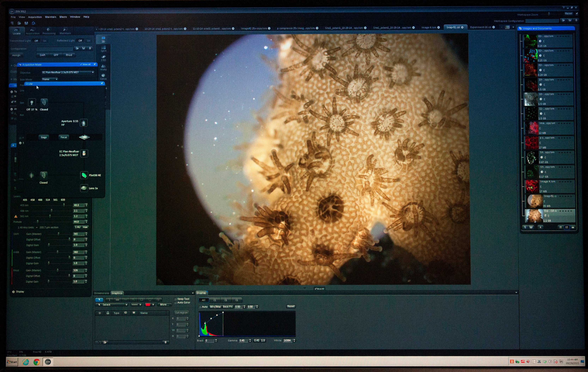Open the Histo view icon
The width and height of the screenshot is (588, 372).
pyautogui.click(x=103, y=67)
